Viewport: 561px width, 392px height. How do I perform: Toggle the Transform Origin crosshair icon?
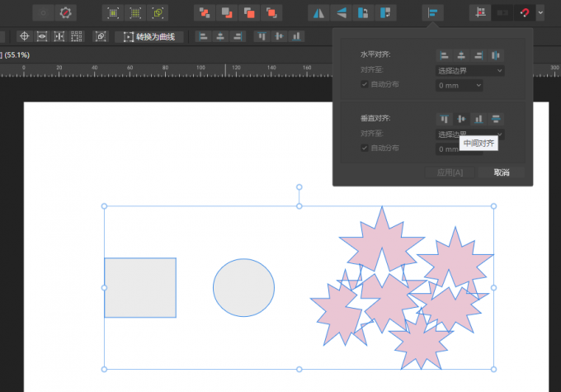pos(24,36)
